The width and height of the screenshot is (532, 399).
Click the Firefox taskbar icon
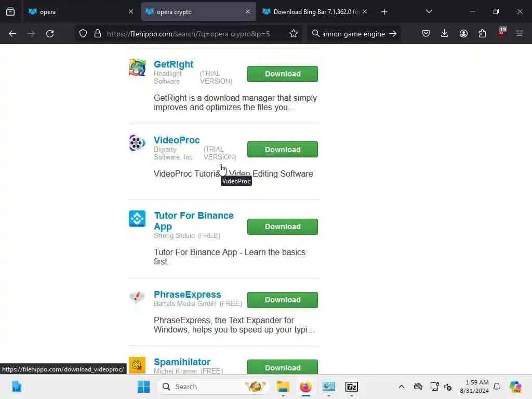305,387
